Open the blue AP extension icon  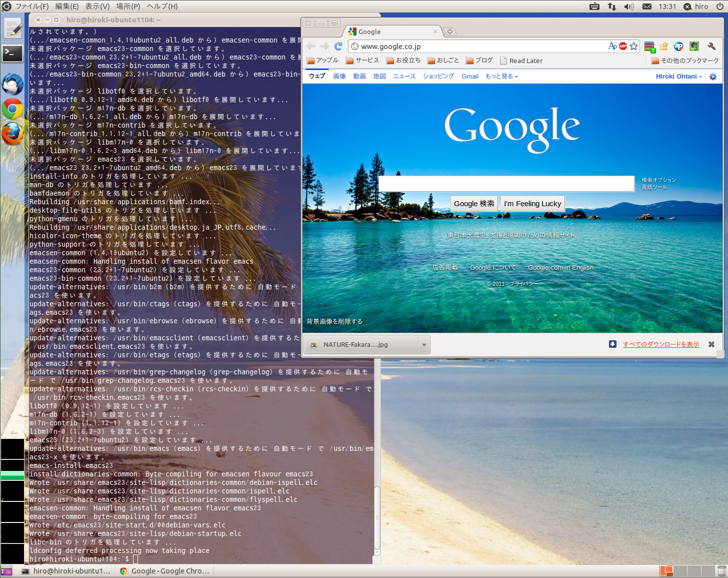[678, 46]
